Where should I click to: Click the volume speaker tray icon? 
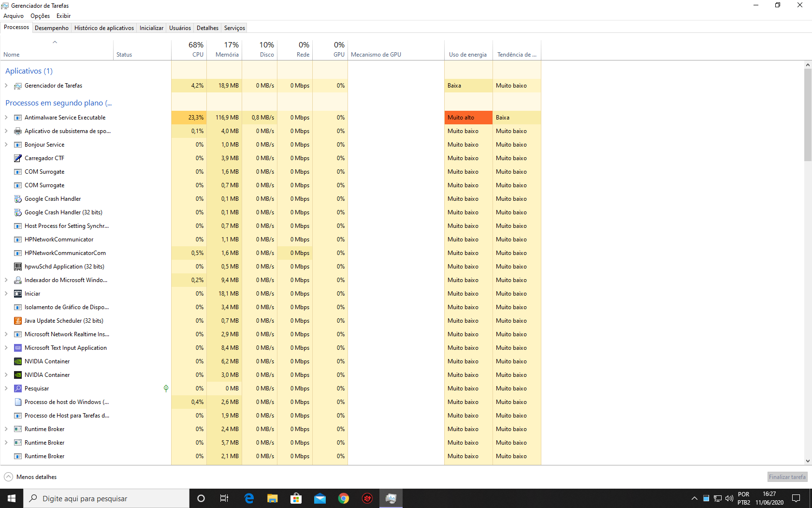[x=729, y=498]
